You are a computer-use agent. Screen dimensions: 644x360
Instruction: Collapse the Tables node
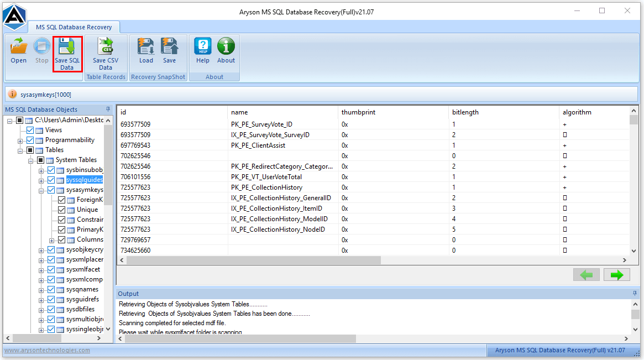[20, 151]
